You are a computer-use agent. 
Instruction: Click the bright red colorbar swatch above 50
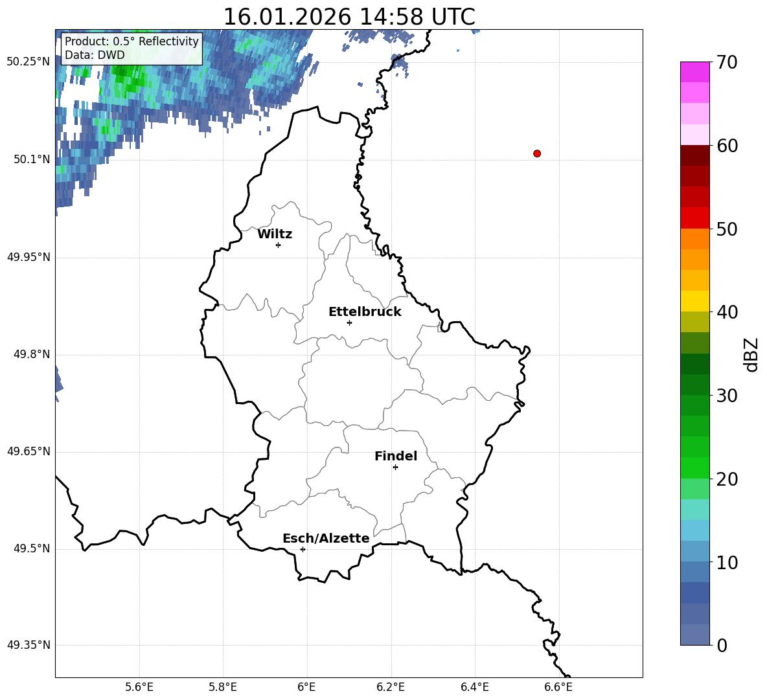694,218
